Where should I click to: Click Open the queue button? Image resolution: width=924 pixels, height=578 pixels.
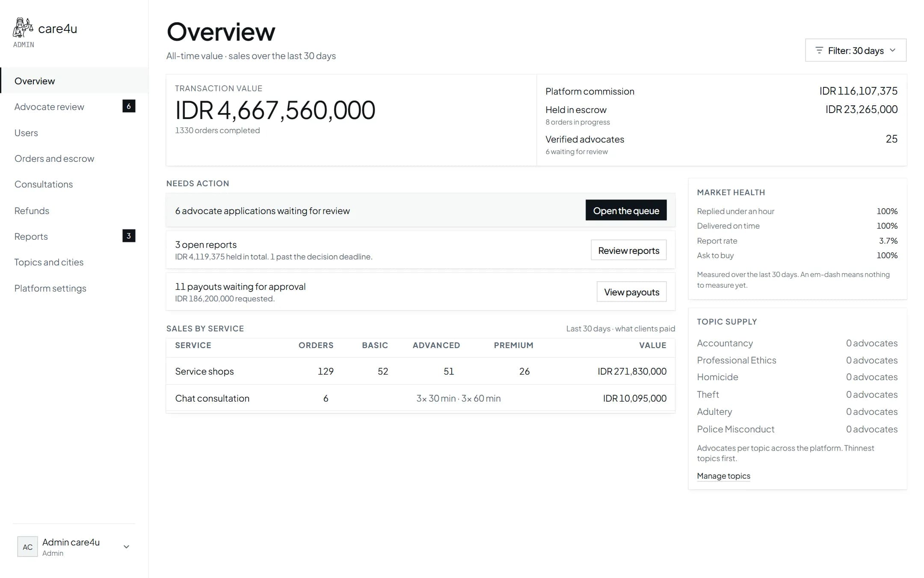[x=626, y=210]
